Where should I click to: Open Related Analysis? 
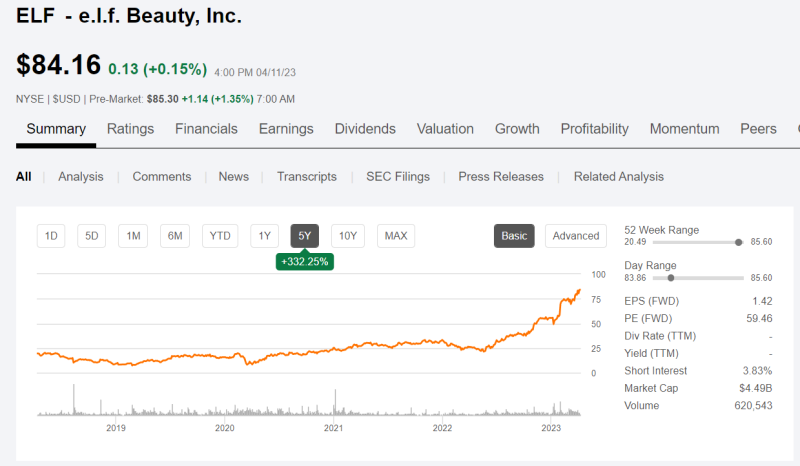pos(619,177)
